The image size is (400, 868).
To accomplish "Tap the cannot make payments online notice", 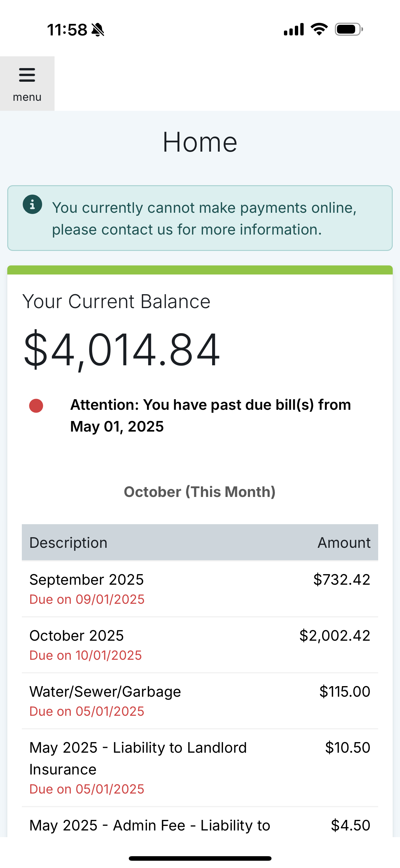I will 204,218.
